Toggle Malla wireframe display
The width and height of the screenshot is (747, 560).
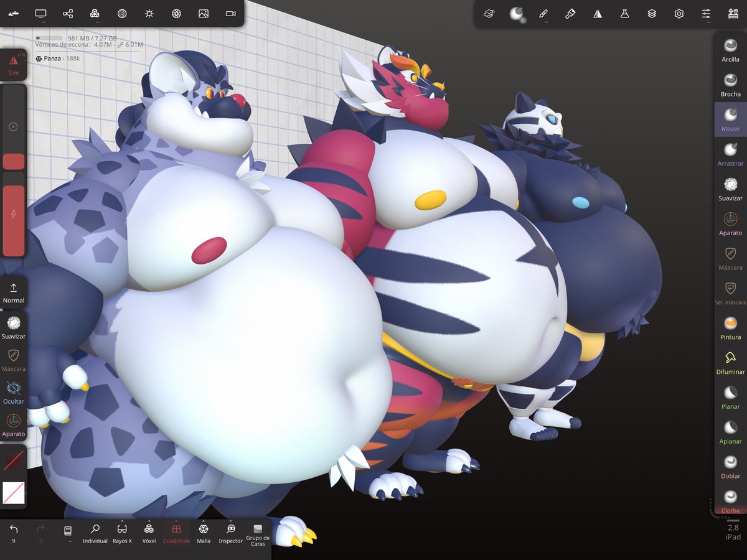[204, 533]
